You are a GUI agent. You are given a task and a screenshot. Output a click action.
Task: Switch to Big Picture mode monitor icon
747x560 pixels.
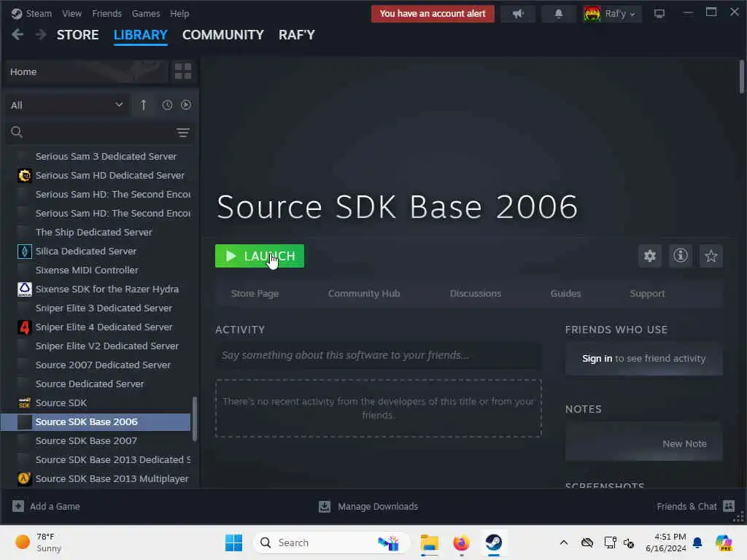pos(659,14)
